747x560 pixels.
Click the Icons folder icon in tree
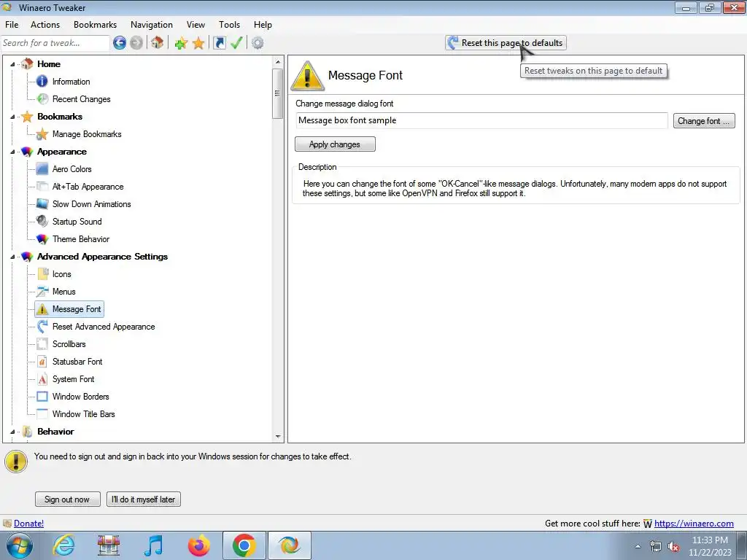click(42, 274)
